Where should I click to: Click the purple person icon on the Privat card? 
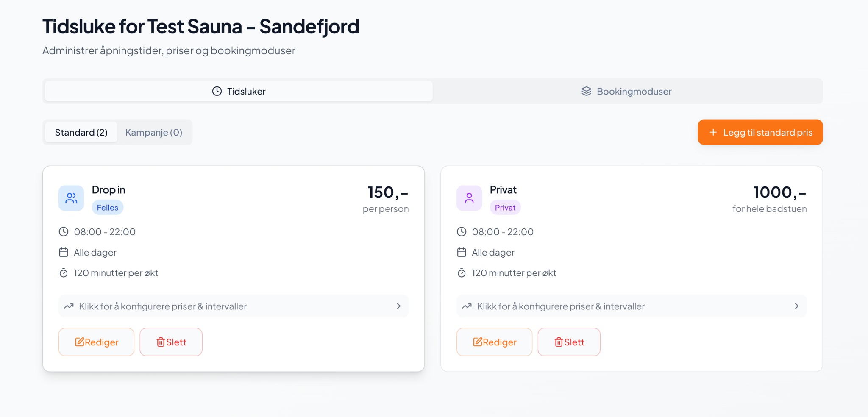coord(469,198)
